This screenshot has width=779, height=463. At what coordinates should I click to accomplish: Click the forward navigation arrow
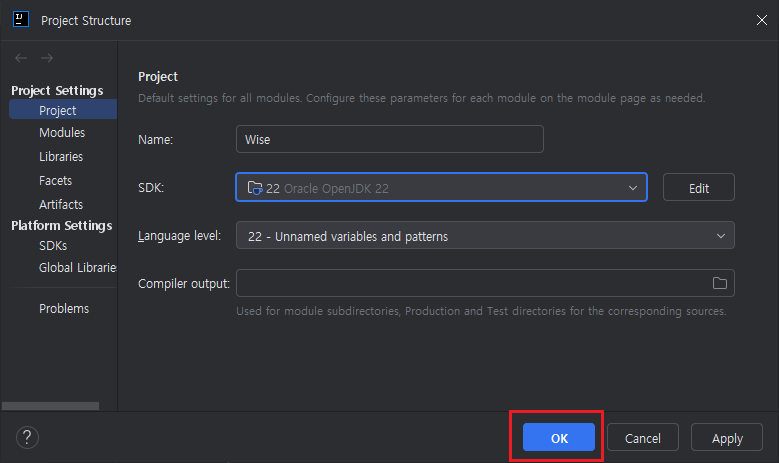tap(46, 58)
